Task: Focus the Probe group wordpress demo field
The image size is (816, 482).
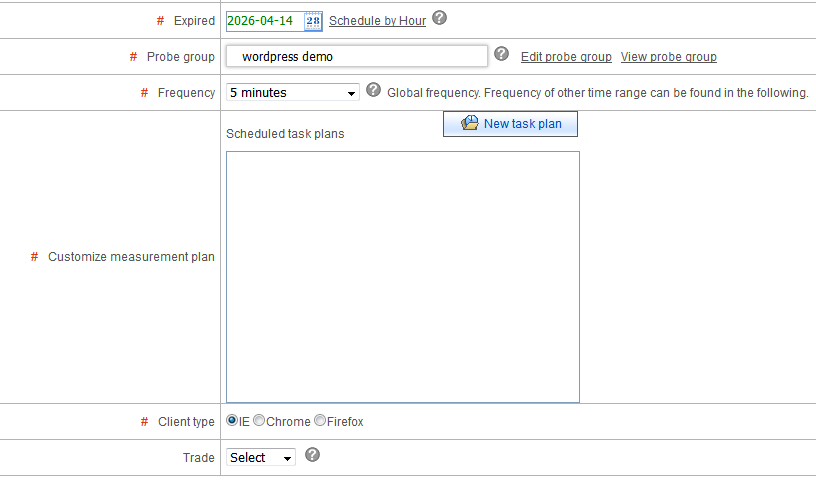Action: (x=356, y=57)
